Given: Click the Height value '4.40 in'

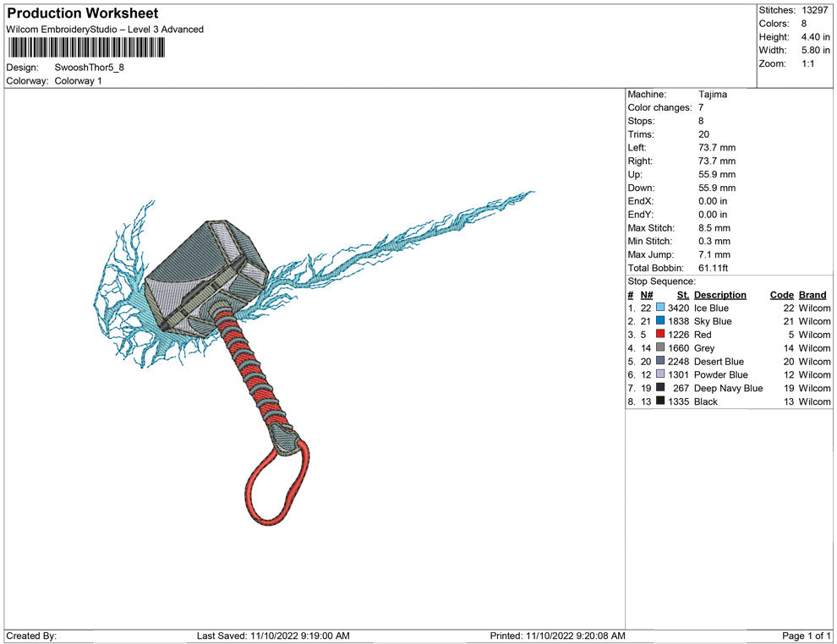Looking at the screenshot, I should point(815,37).
